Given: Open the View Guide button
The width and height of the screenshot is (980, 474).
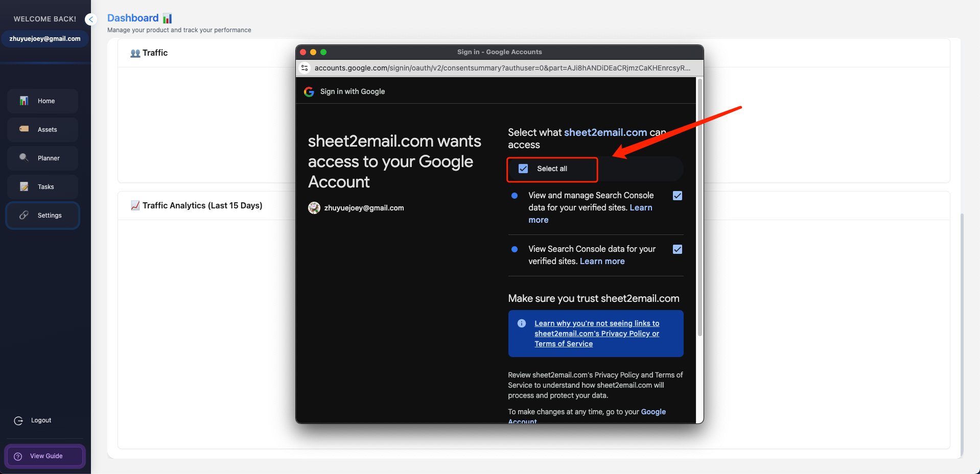Looking at the screenshot, I should pos(45,456).
